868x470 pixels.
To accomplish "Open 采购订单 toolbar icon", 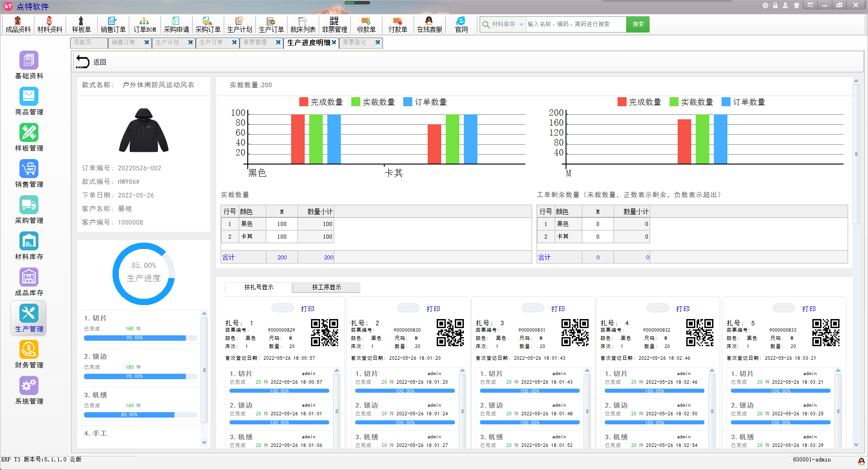I will tap(208, 24).
